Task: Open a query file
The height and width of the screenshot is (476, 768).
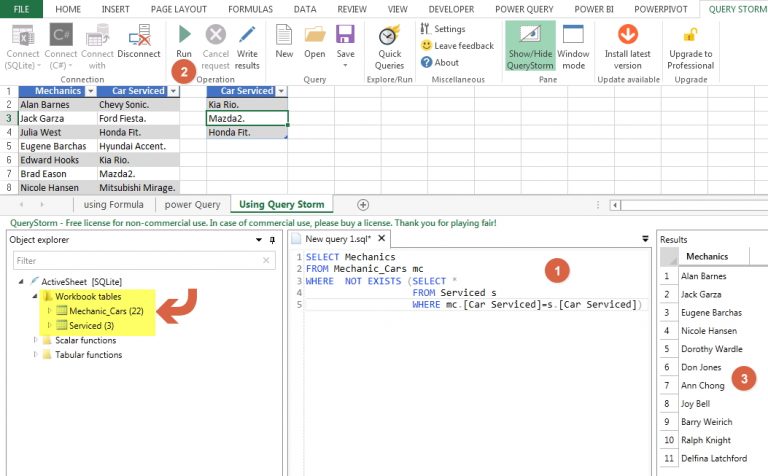Action: pyautogui.click(x=314, y=42)
